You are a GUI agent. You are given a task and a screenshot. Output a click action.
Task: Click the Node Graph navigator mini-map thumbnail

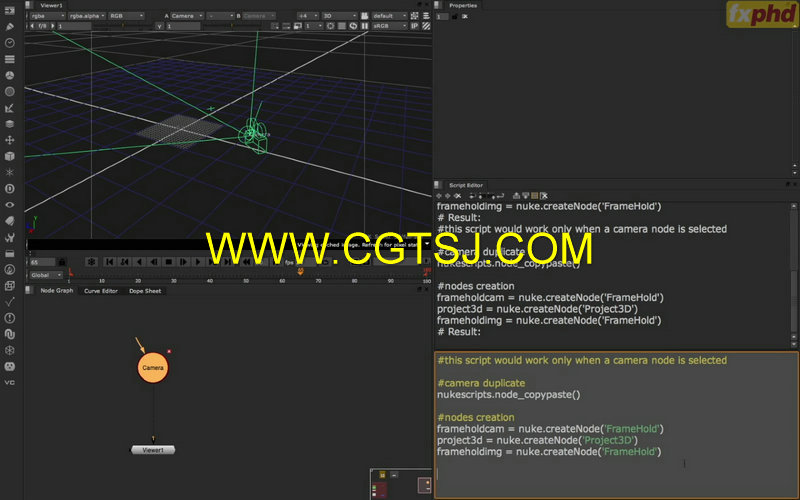pos(401,483)
